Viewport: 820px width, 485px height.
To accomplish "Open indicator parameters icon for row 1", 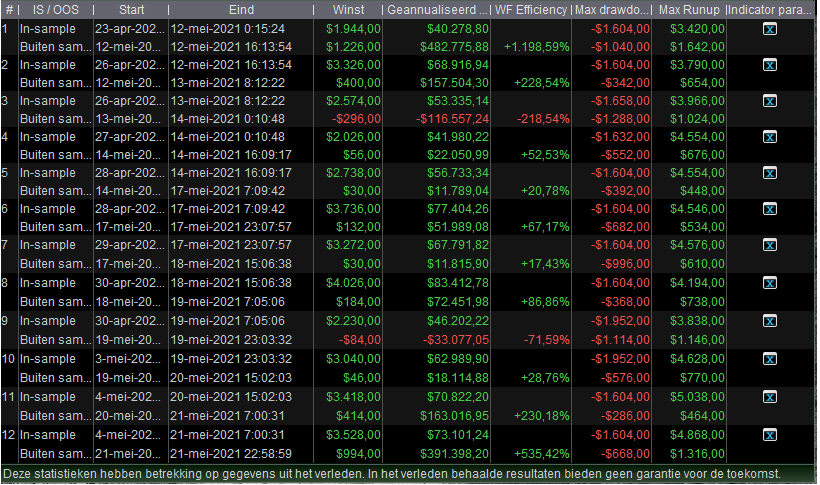I will click(769, 29).
